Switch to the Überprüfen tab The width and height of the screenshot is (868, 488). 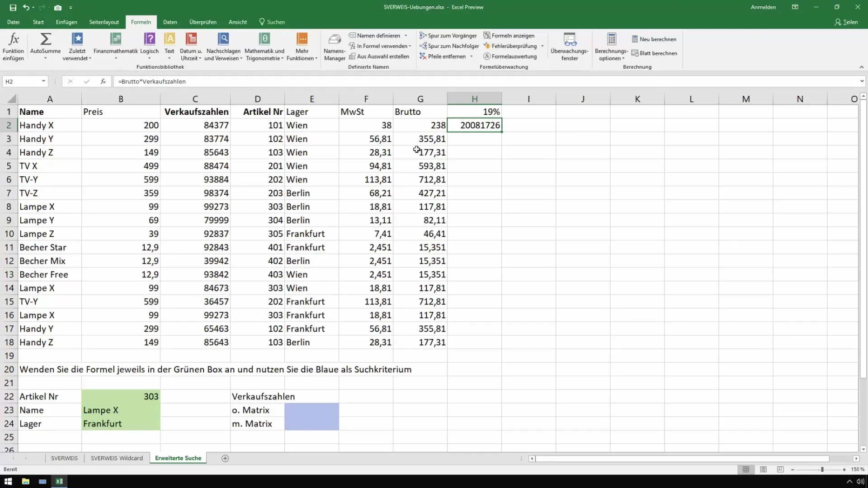coord(203,22)
